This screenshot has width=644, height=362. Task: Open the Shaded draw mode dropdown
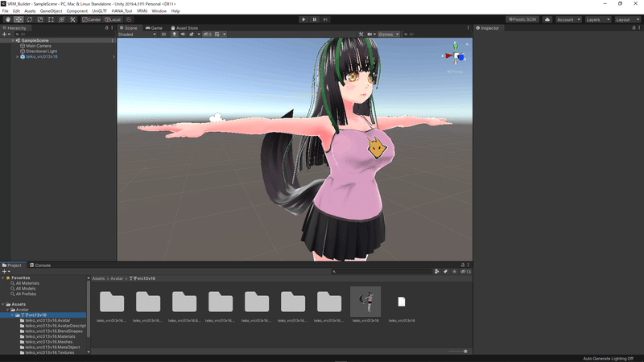[x=137, y=35]
